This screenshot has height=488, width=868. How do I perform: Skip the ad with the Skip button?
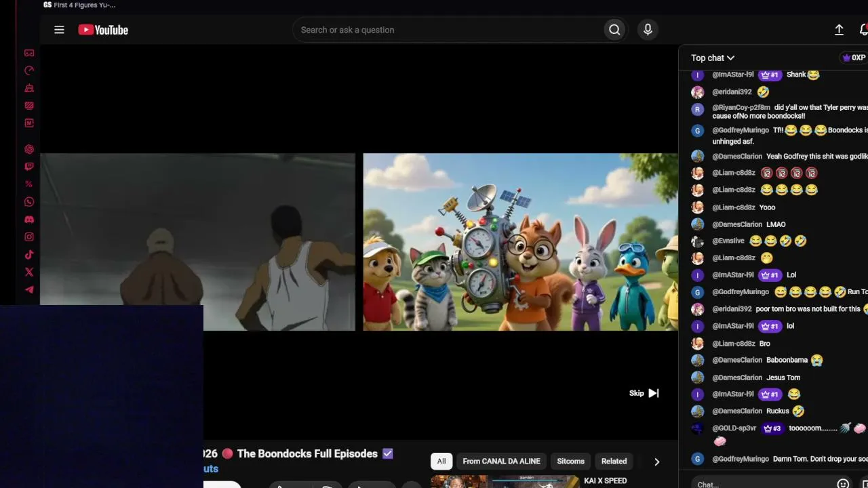point(644,393)
